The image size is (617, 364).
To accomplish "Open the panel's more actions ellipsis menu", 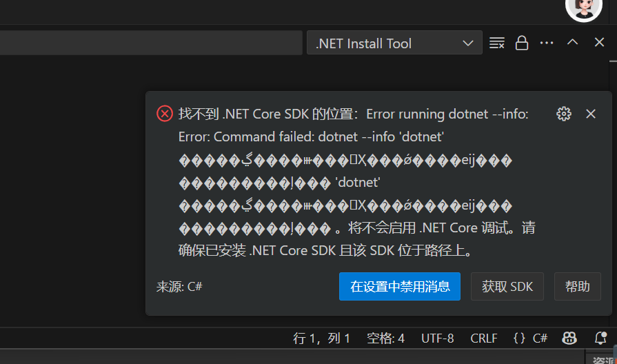I will (x=547, y=43).
